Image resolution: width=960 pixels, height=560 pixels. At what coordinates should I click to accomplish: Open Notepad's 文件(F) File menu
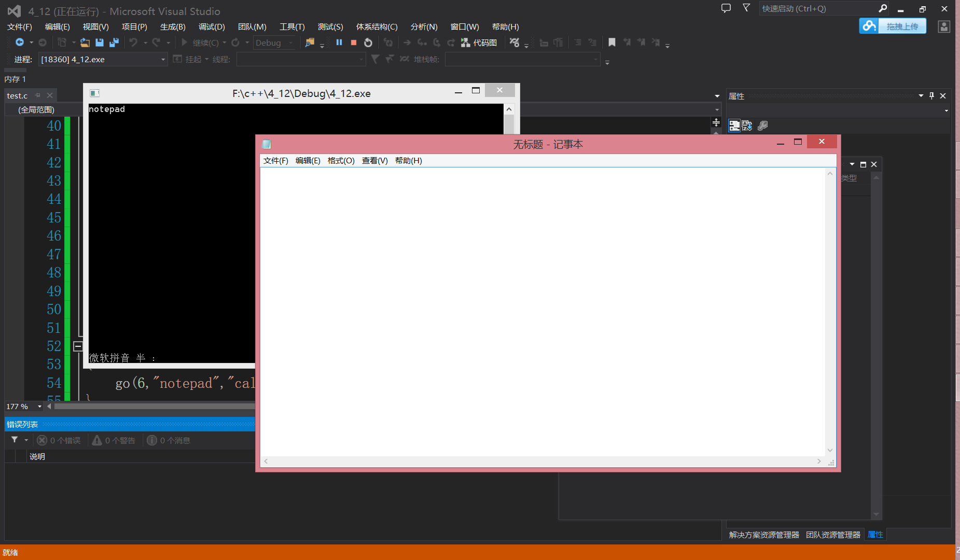pos(275,161)
